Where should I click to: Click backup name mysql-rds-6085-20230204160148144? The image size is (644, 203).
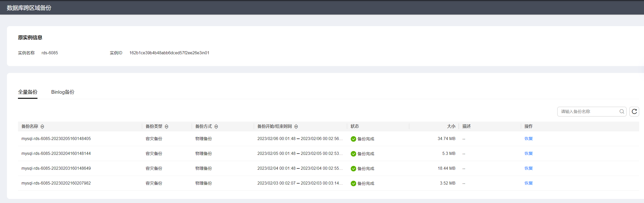point(56,154)
